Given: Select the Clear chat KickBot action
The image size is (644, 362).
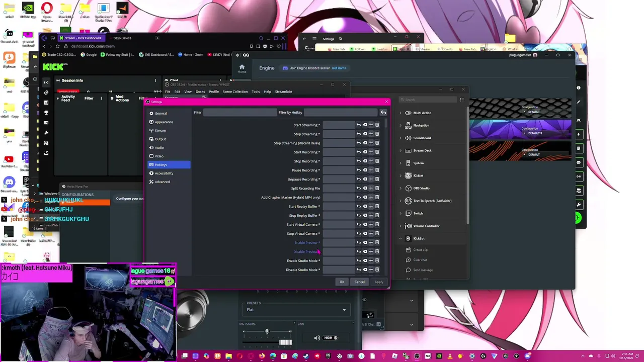Looking at the screenshot, I should point(420,260).
